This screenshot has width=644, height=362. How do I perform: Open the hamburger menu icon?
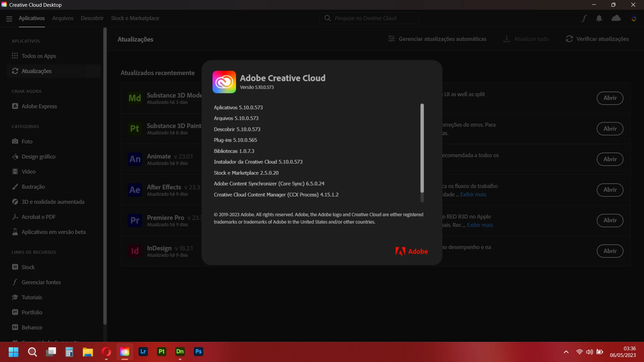click(9, 19)
